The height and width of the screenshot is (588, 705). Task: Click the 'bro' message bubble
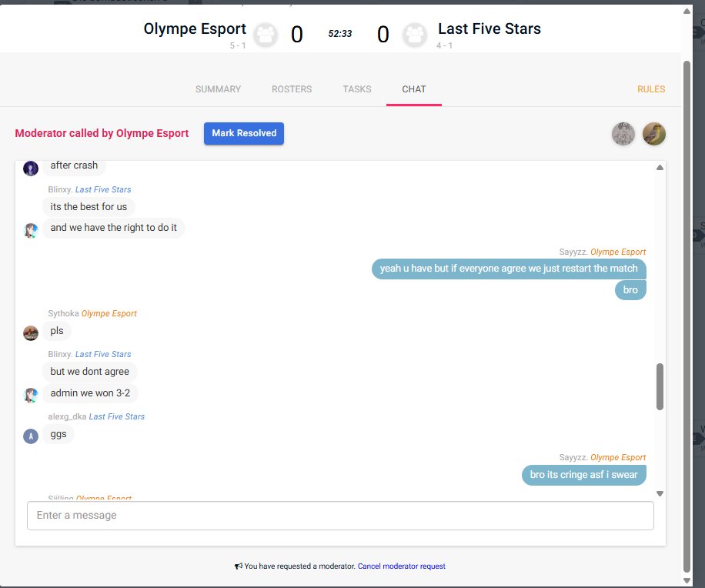(630, 289)
